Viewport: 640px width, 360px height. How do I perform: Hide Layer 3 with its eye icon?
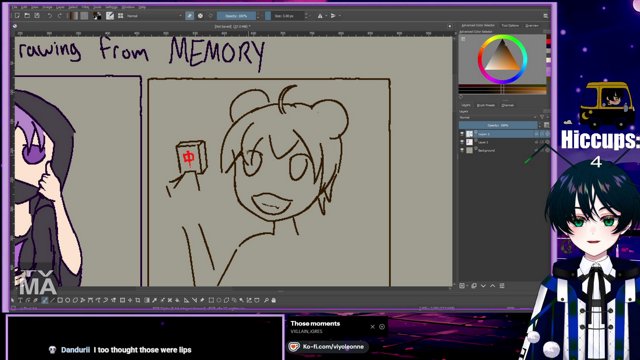coord(462,134)
